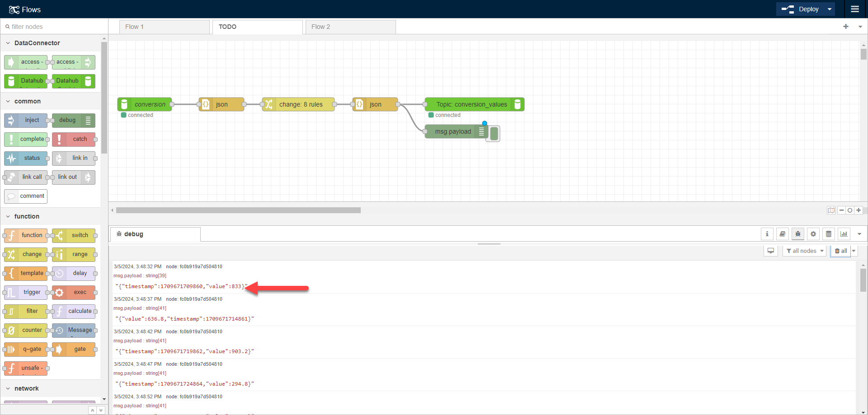Zoom out of the flow canvas
Viewport: 868px width, 415px height.
tap(841, 210)
